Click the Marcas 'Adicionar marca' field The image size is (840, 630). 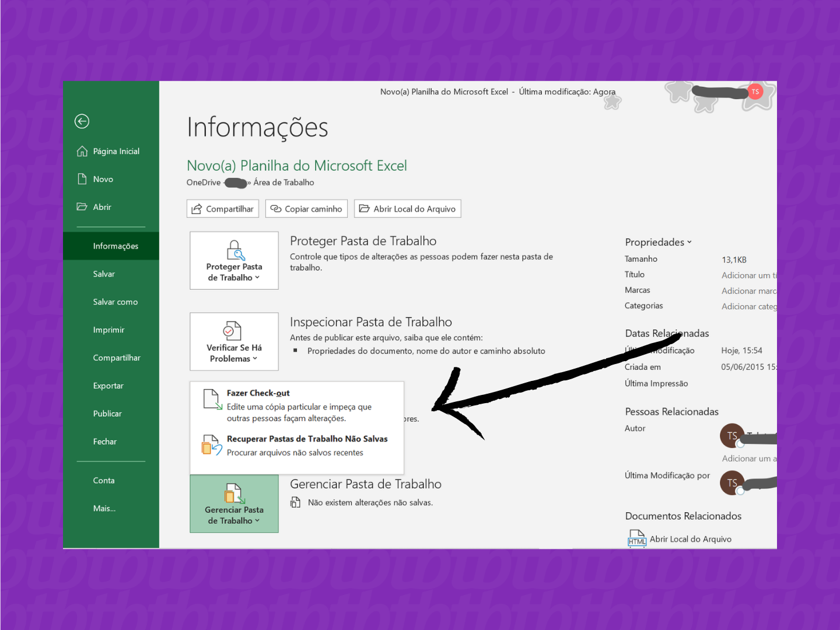click(x=749, y=291)
